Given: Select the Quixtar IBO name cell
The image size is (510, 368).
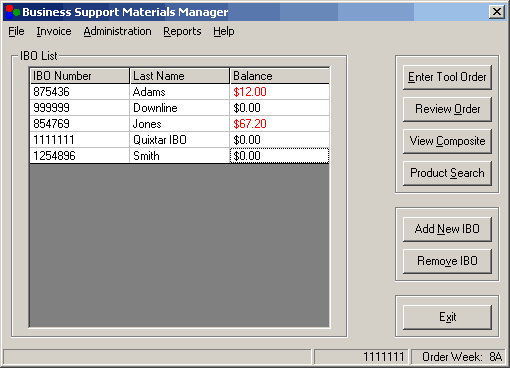Looking at the screenshot, I should click(x=180, y=140).
